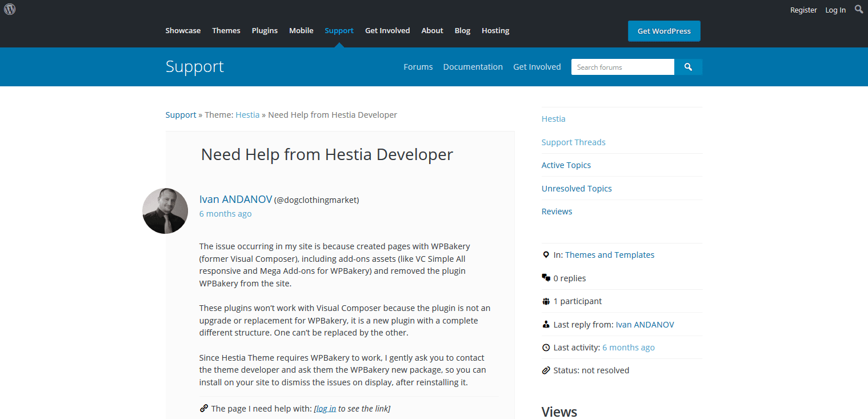Open the site-wide search magnifier icon top right

coord(858,9)
